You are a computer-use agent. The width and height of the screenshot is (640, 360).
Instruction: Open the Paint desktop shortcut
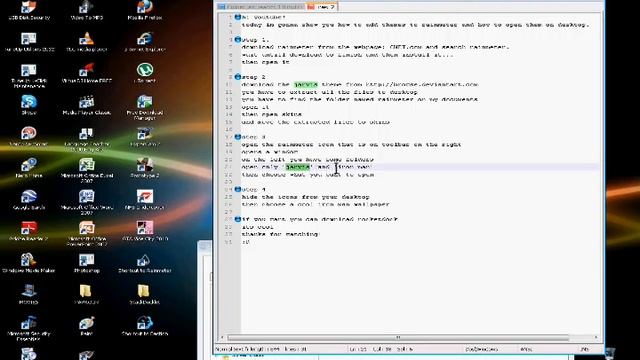[87, 326]
